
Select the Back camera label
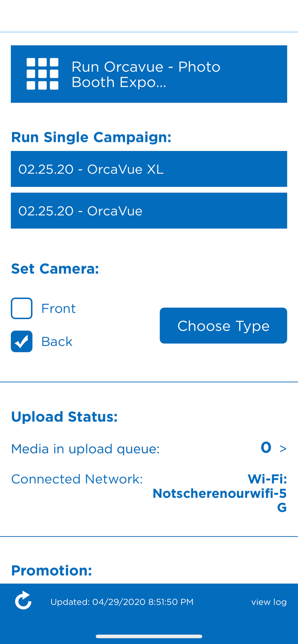coord(57,342)
